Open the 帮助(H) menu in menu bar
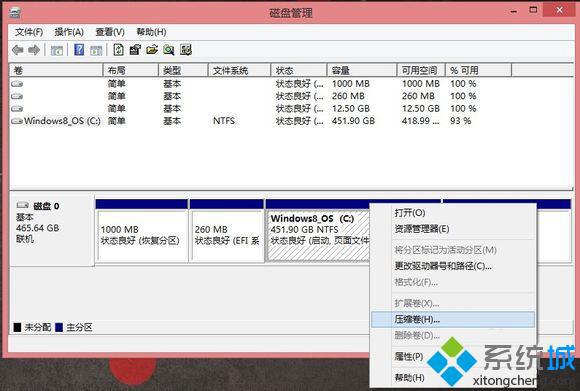Viewport: 580px width, 391px height. tap(151, 32)
